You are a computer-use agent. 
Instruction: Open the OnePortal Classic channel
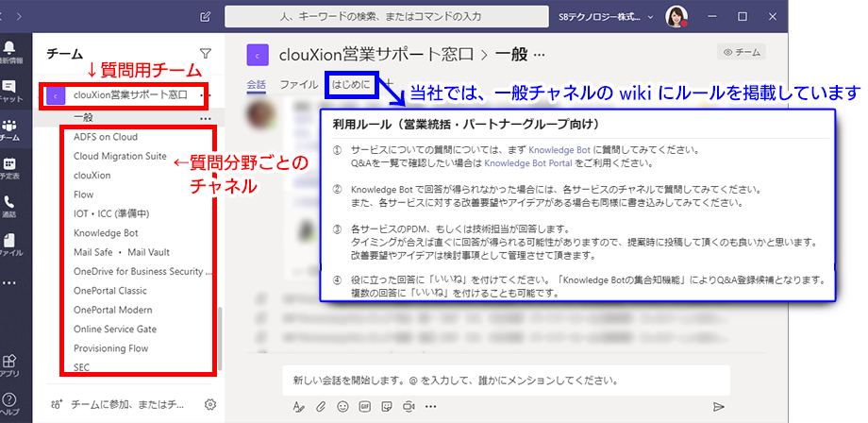pyautogui.click(x=110, y=291)
